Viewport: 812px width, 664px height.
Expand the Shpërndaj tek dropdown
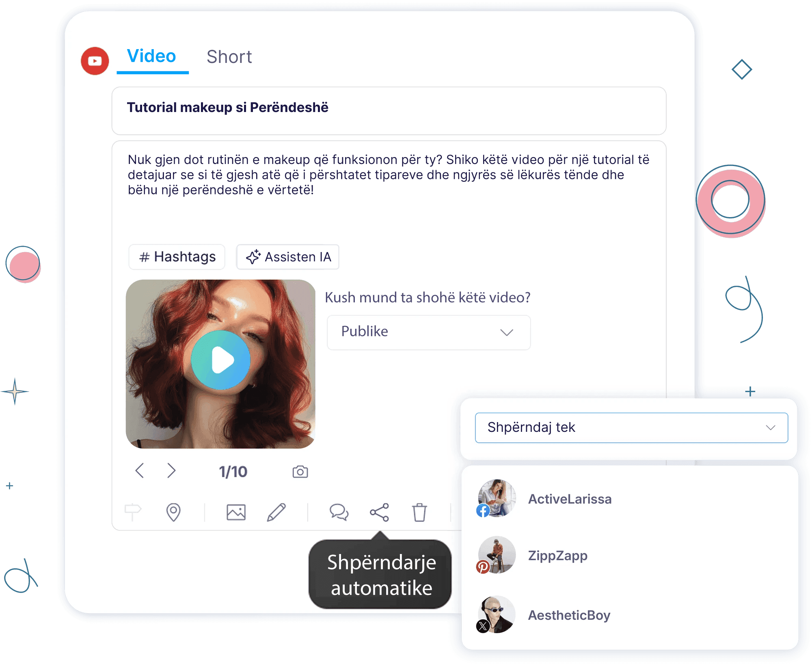click(x=631, y=427)
